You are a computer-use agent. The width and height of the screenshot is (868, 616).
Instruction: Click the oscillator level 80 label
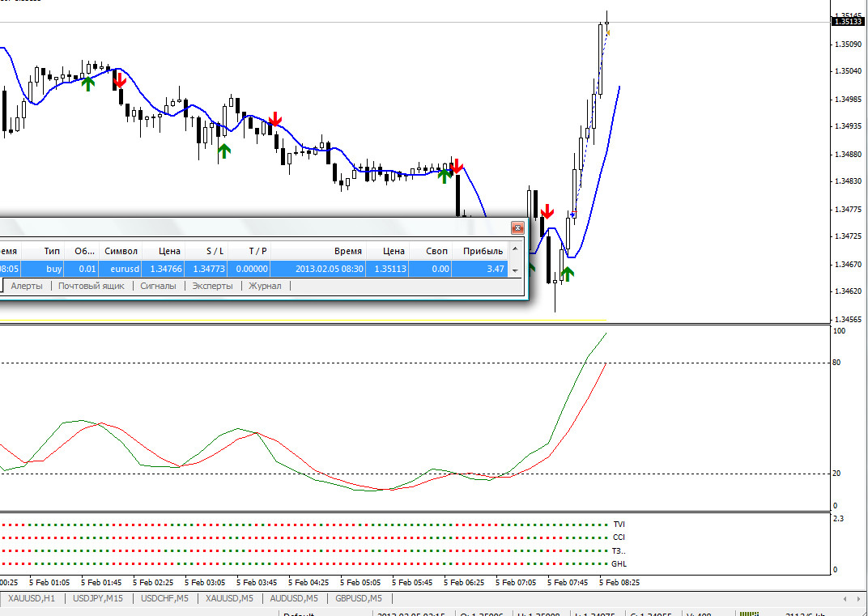point(836,363)
